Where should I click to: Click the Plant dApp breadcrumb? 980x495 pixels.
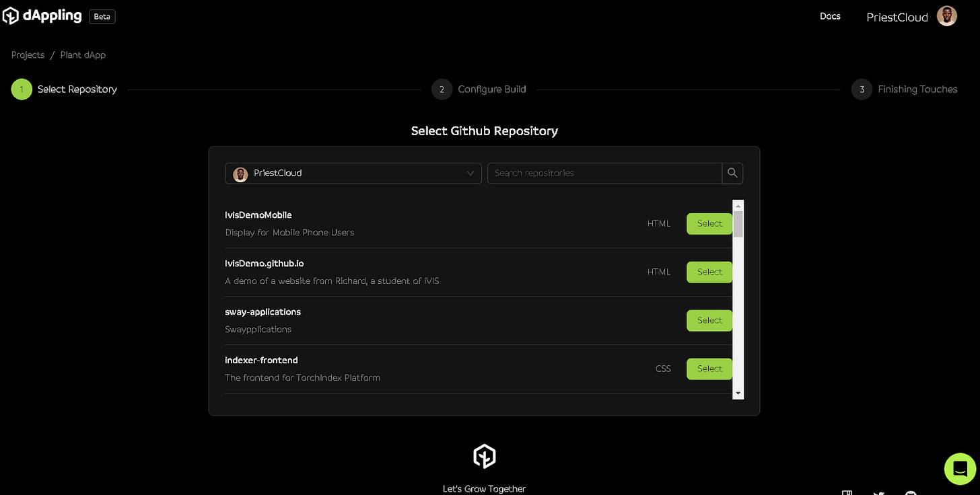pos(83,55)
